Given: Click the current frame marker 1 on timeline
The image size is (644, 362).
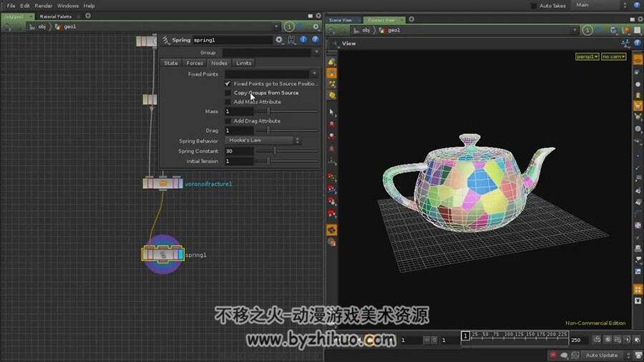Looking at the screenshot, I should (x=465, y=336).
